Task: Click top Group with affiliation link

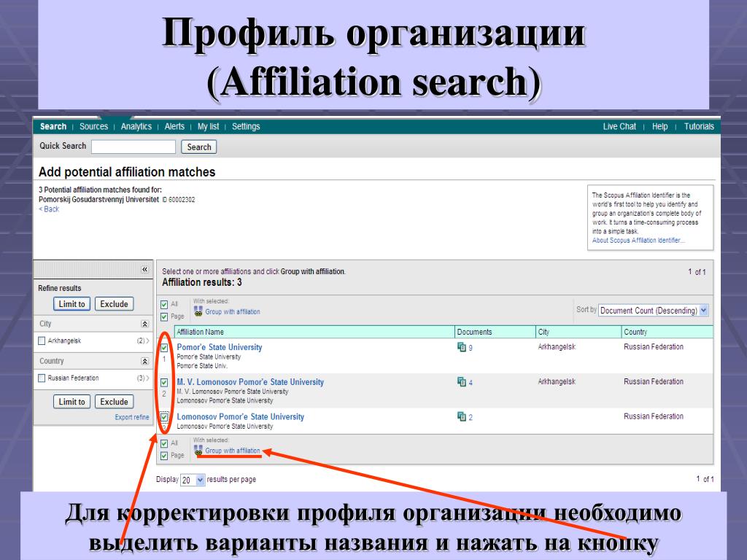Action: click(233, 312)
